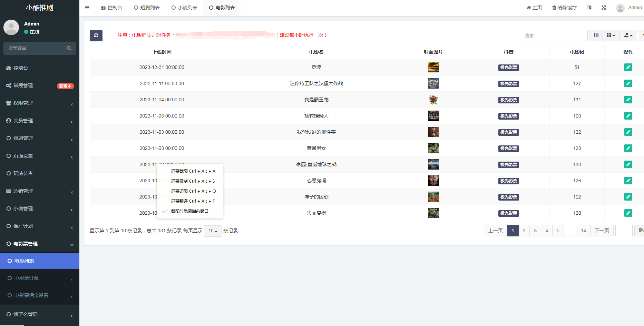Click the hamburger menu icon beside tabs
Screen dimensions: 644x326
[x=87, y=7]
